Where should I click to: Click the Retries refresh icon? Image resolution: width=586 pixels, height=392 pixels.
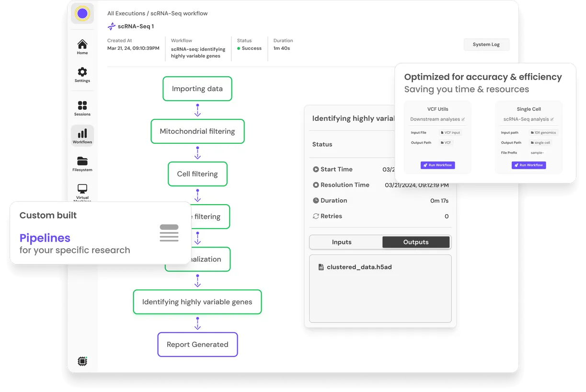316,216
